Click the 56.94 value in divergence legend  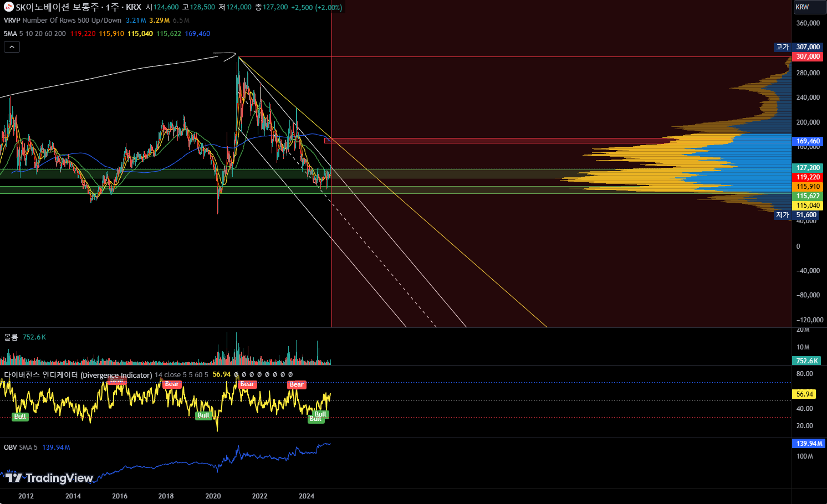[x=222, y=375]
